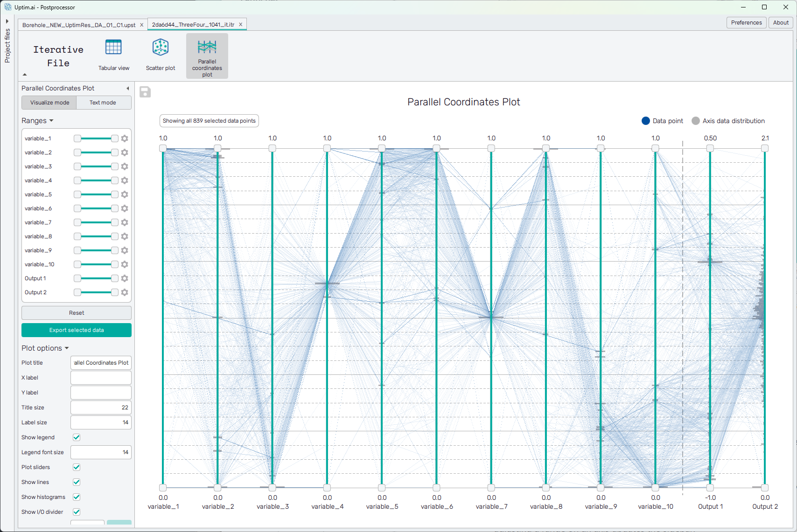Click the save plot icon
The width and height of the screenshot is (797, 532).
(x=145, y=92)
